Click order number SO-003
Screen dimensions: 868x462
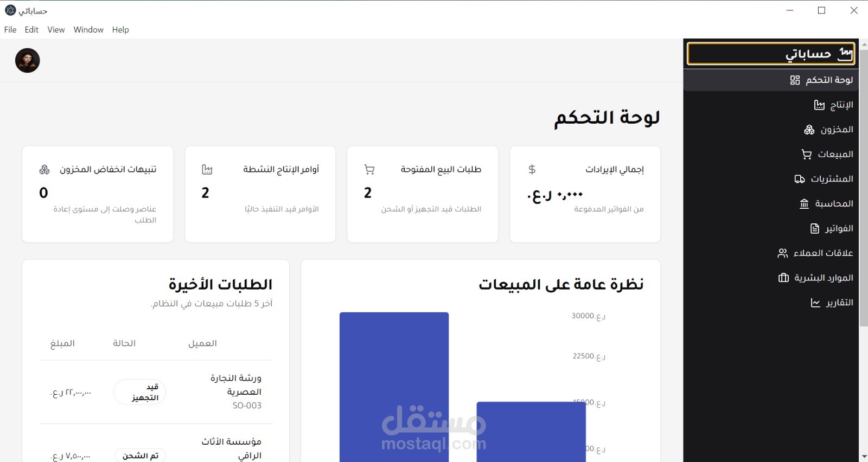[247, 406]
